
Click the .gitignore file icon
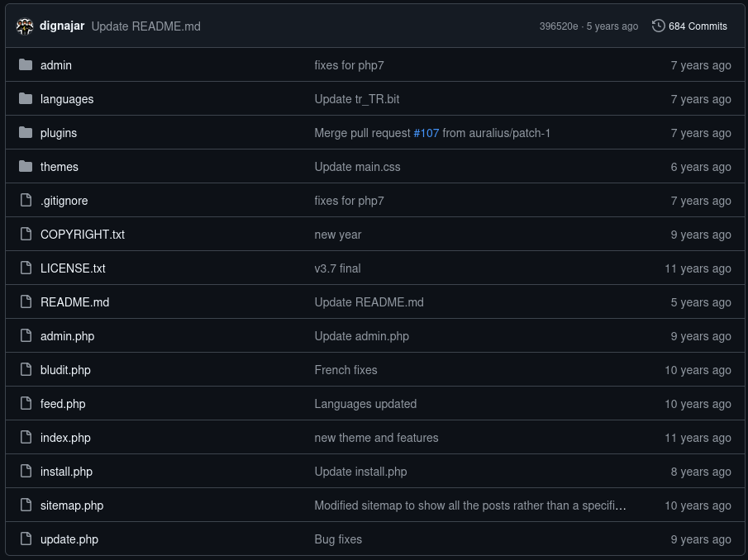[26, 200]
